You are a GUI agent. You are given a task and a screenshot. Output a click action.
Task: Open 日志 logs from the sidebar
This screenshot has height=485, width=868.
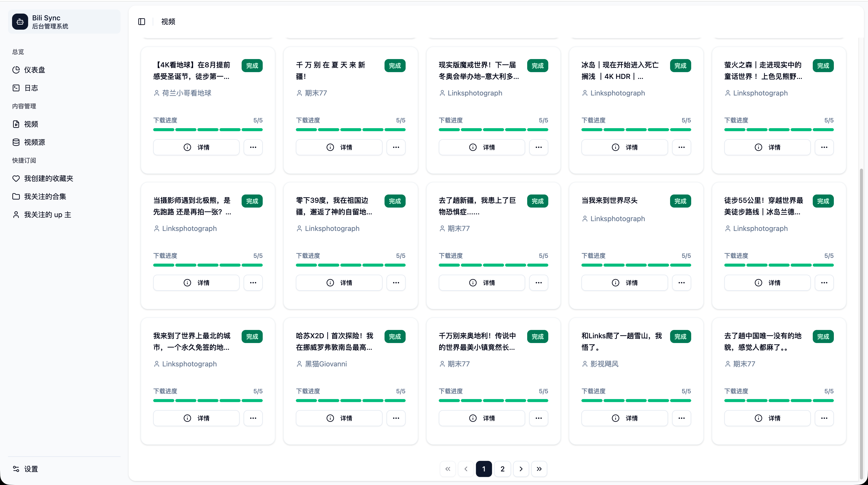[x=31, y=88]
